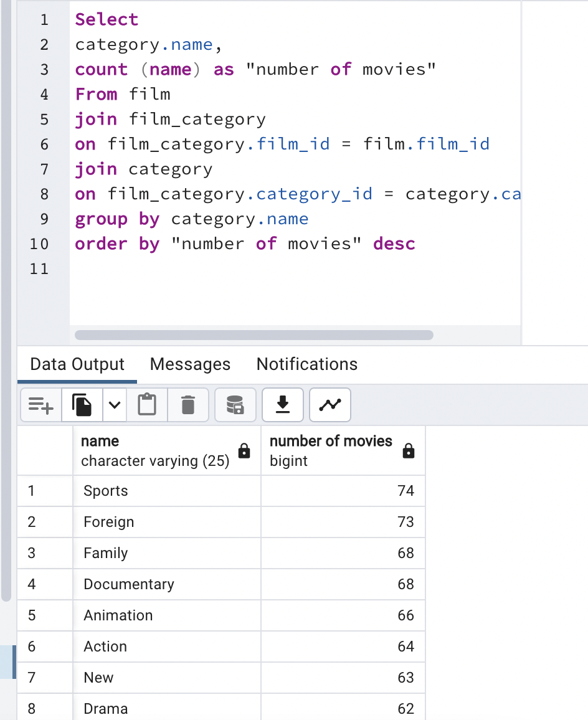Click the Paste clipboard icon
The width and height of the screenshot is (588, 720).
click(x=147, y=405)
